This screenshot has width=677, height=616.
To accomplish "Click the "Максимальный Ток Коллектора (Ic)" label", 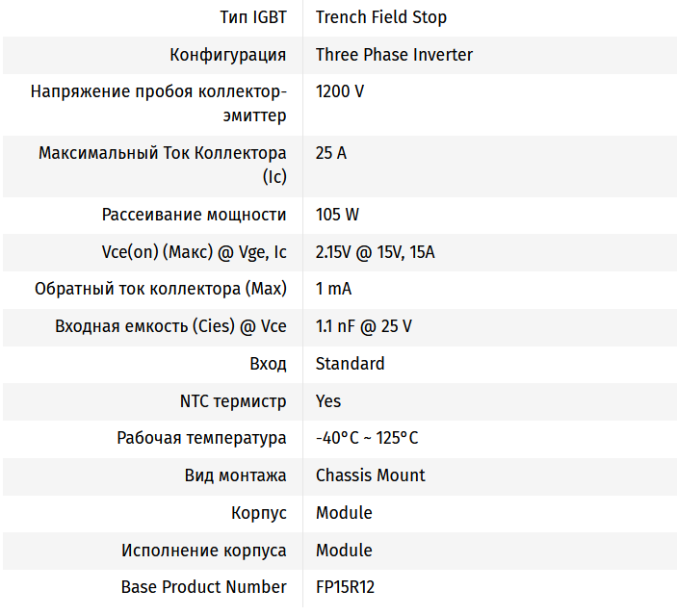I will (162, 165).
